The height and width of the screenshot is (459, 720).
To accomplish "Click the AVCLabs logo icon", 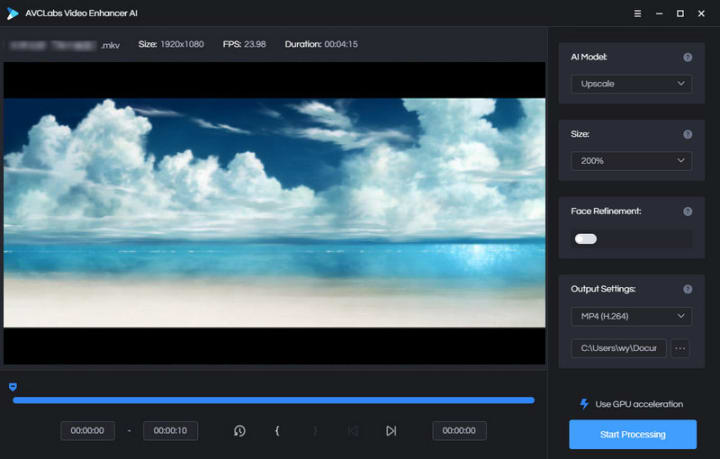I will (x=12, y=14).
